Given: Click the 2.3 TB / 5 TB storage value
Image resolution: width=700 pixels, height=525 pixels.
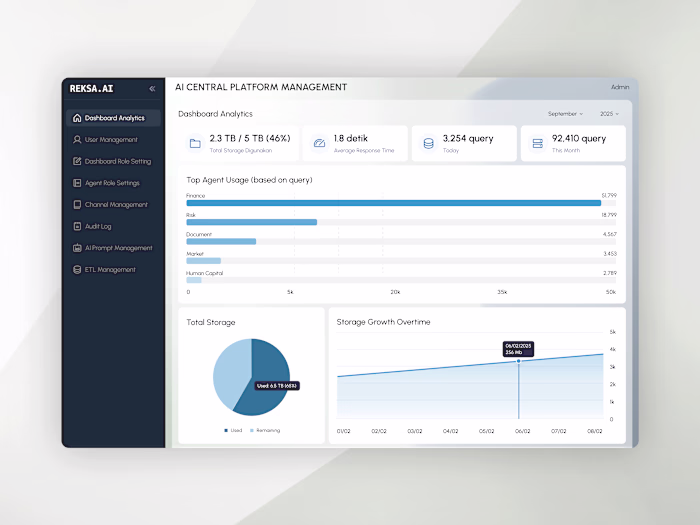Looking at the screenshot, I should pyautogui.click(x=250, y=138).
